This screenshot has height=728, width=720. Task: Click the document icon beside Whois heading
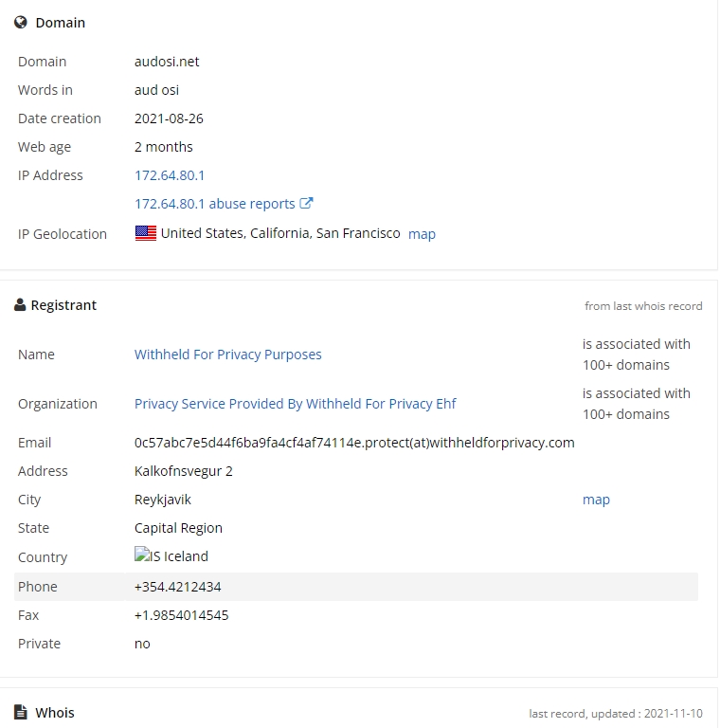pyautogui.click(x=21, y=713)
